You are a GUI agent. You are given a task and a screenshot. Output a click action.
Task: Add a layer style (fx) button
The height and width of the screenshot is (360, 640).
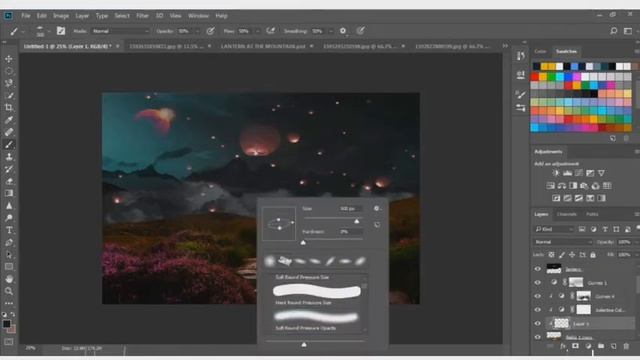coord(563,346)
